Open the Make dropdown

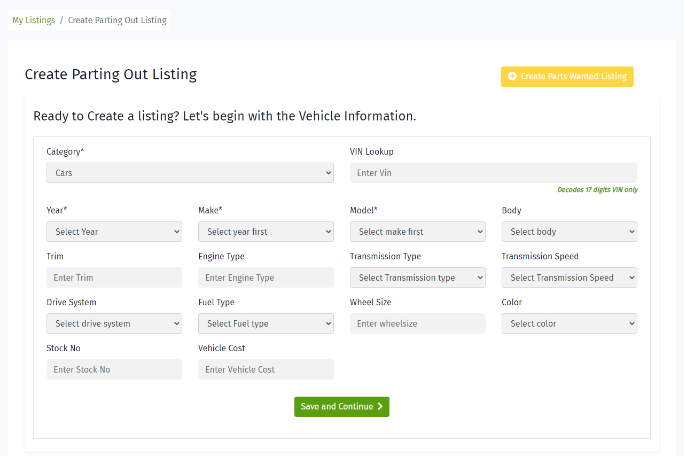point(265,232)
